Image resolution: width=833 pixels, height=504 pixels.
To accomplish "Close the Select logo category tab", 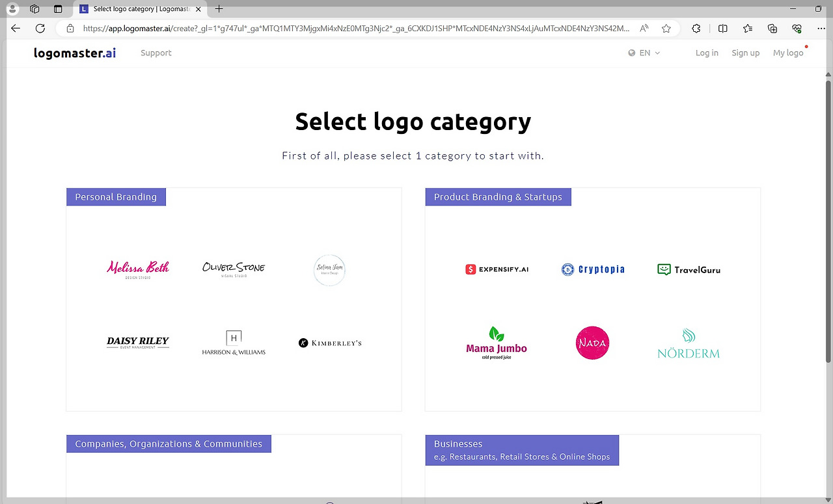I will pos(198,9).
